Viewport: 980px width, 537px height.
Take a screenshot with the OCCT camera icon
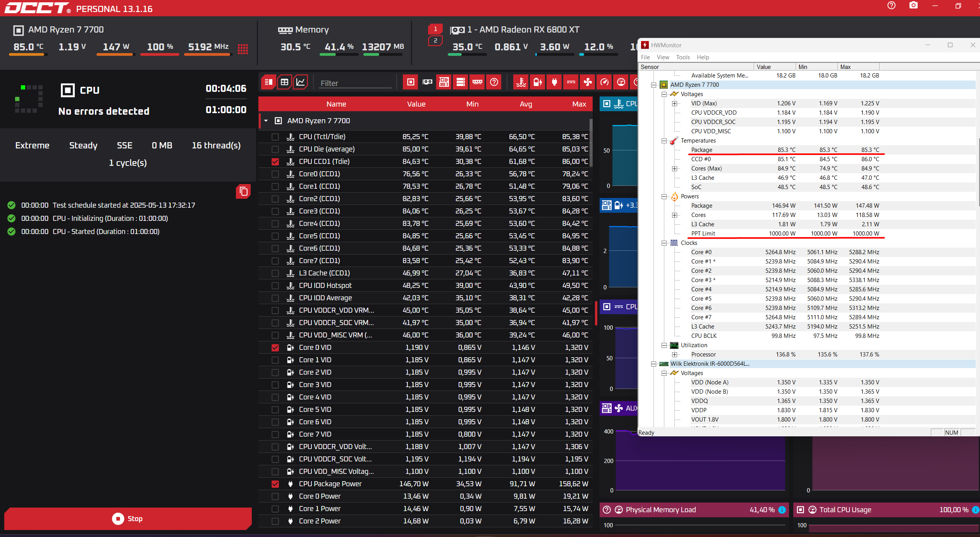tap(913, 5)
